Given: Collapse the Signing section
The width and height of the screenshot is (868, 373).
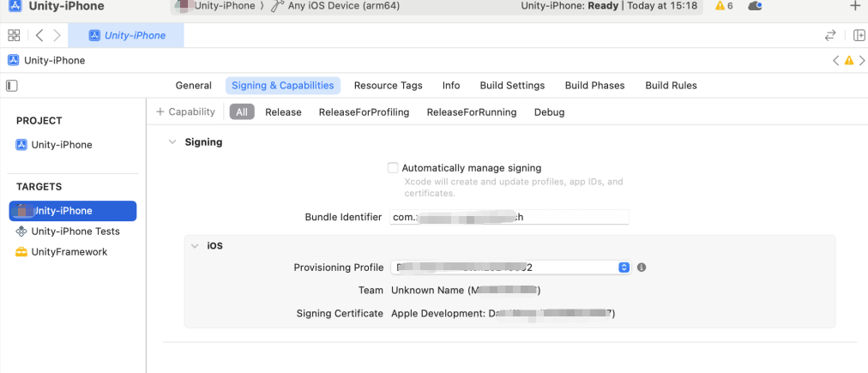Looking at the screenshot, I should [172, 142].
